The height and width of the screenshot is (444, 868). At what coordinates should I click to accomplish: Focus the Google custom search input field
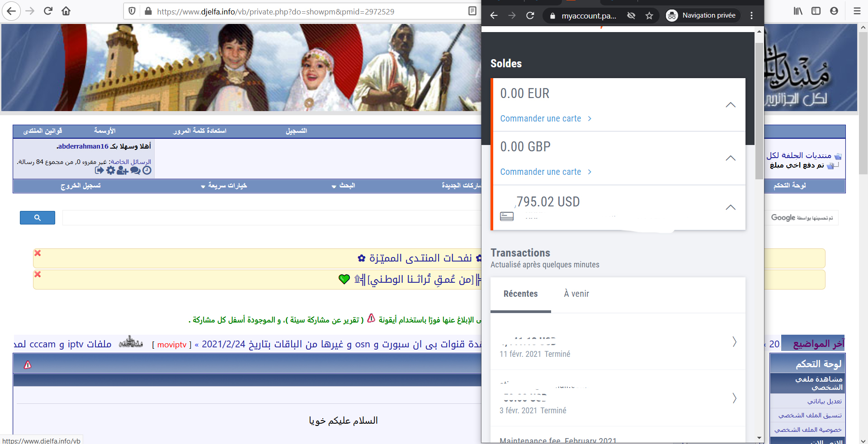[x=272, y=218]
